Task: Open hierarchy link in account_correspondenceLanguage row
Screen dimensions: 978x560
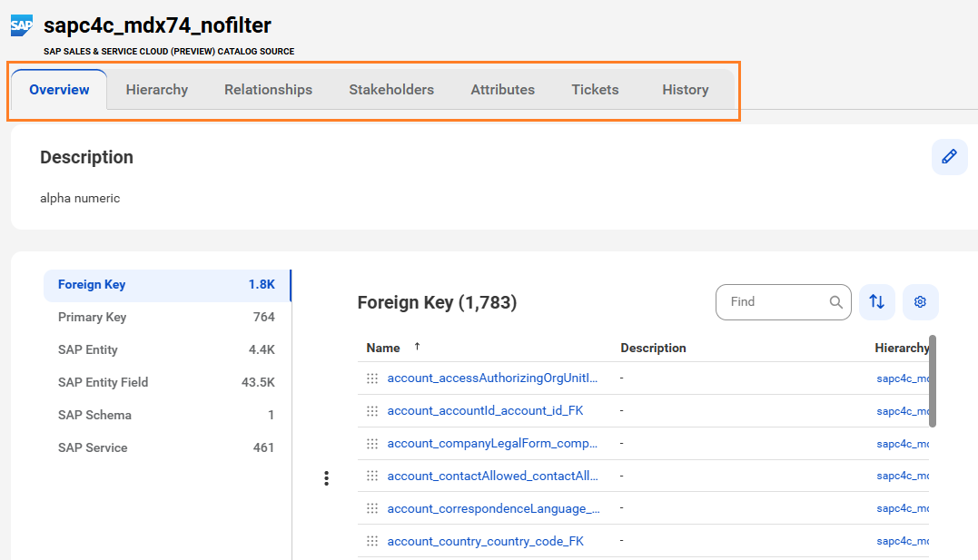Action: tap(903, 508)
